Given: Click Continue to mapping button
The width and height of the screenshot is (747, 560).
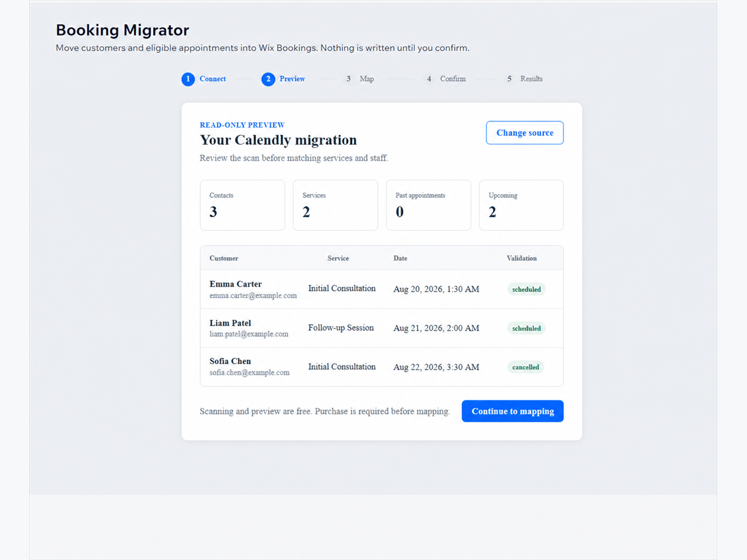Looking at the screenshot, I should (512, 411).
